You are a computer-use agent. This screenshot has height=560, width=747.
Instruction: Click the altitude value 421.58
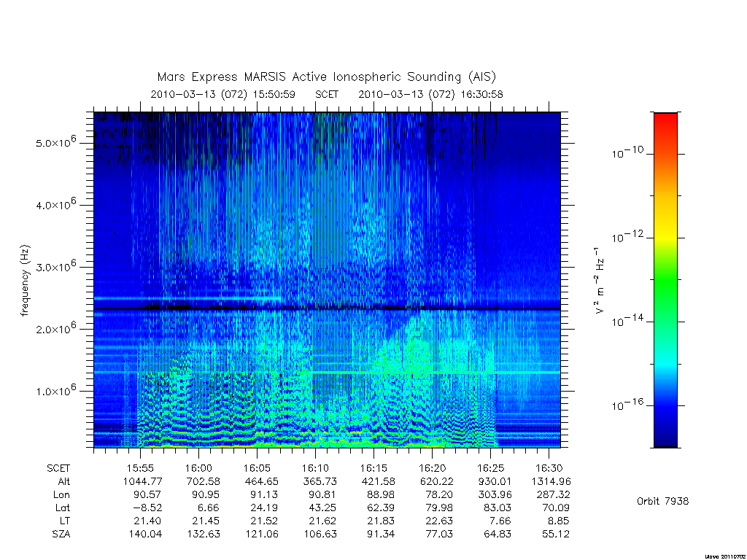pyautogui.click(x=379, y=481)
